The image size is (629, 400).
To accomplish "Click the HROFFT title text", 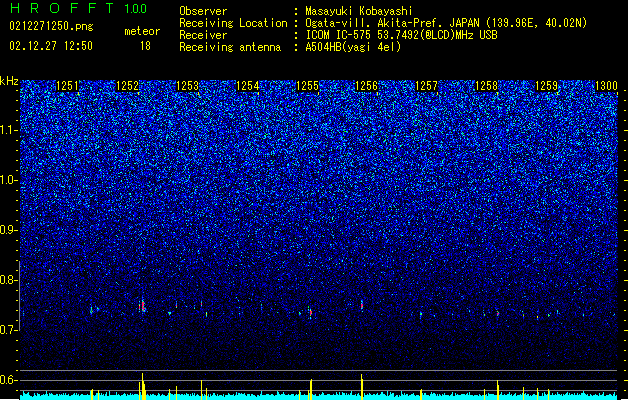I will click(x=62, y=8).
